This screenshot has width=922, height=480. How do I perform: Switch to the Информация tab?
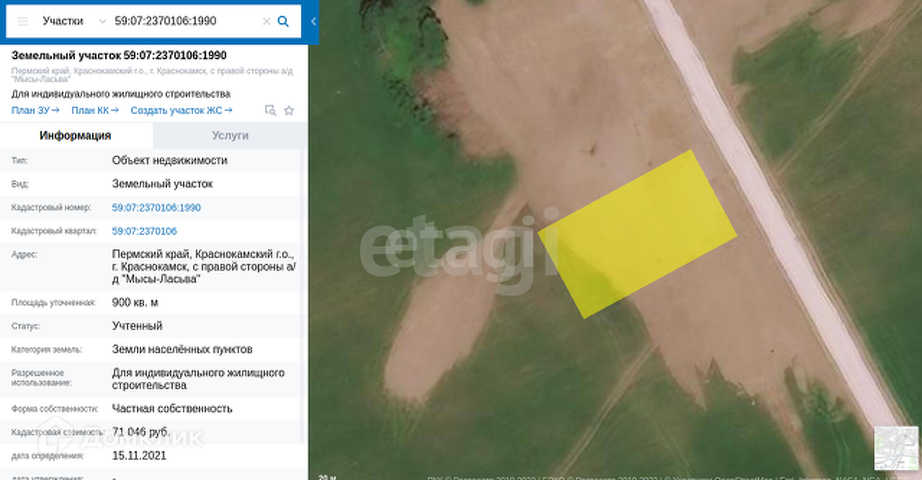(x=76, y=135)
